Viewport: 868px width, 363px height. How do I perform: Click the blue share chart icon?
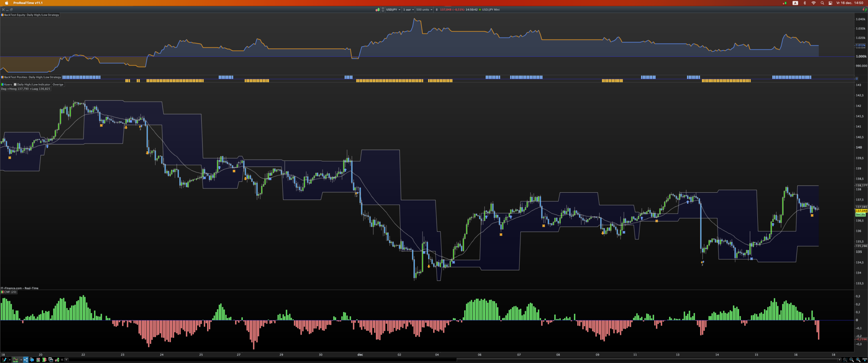25,360
